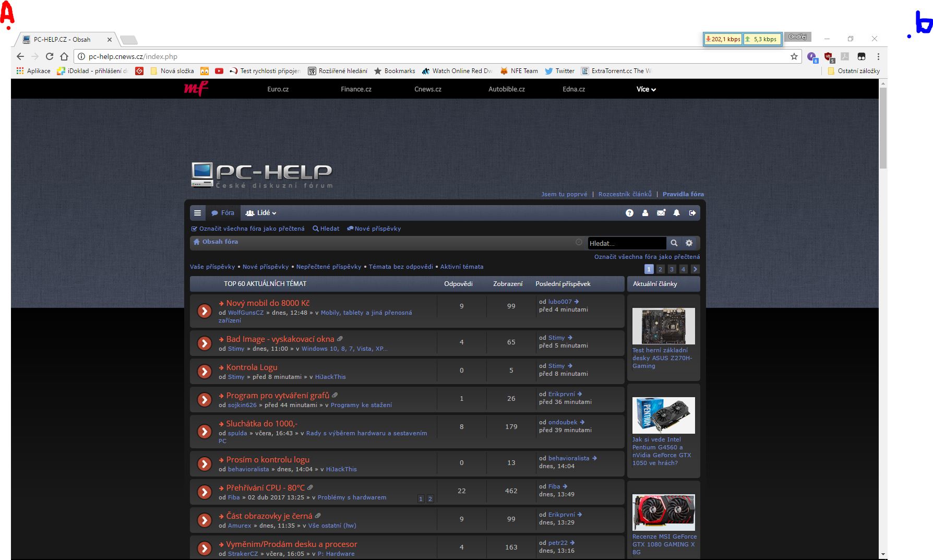Click the YouTube bookmark icon
933x560 pixels.
click(x=219, y=71)
